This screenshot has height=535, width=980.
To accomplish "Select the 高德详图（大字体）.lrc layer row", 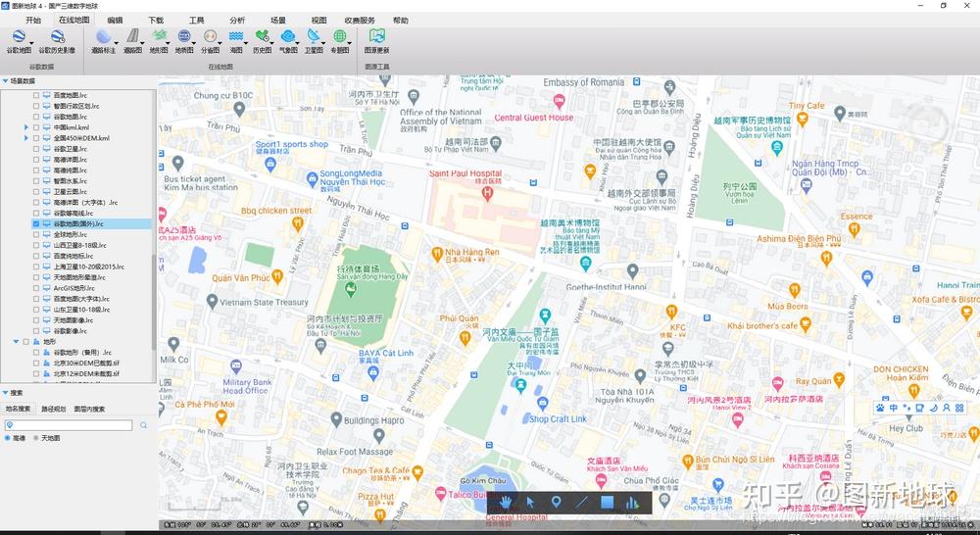I will 85,203.
